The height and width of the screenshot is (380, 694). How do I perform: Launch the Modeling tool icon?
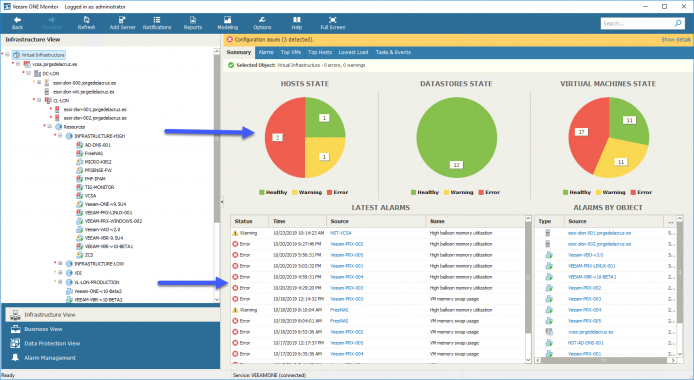[x=227, y=20]
